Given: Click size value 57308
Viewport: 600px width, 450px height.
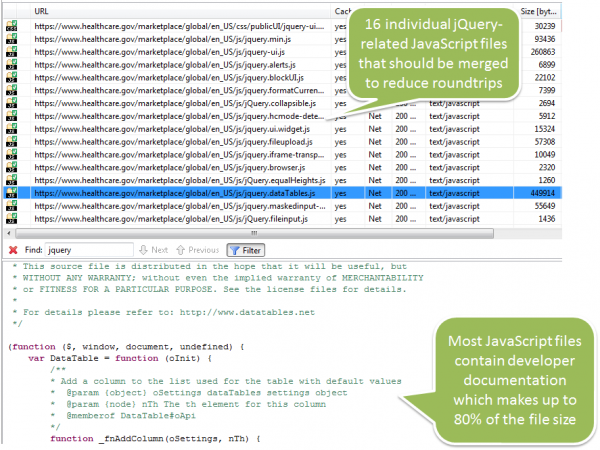Looking at the screenshot, I should 545,142.
